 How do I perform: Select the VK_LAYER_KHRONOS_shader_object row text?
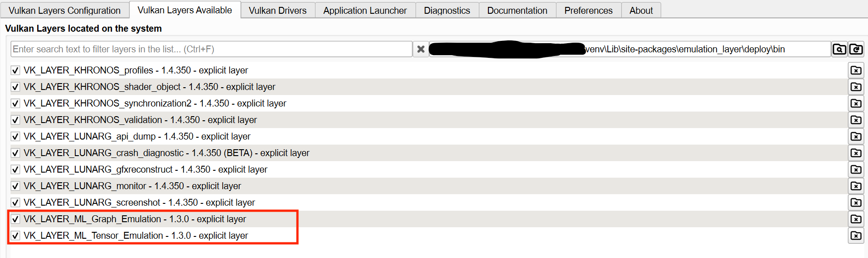(149, 87)
